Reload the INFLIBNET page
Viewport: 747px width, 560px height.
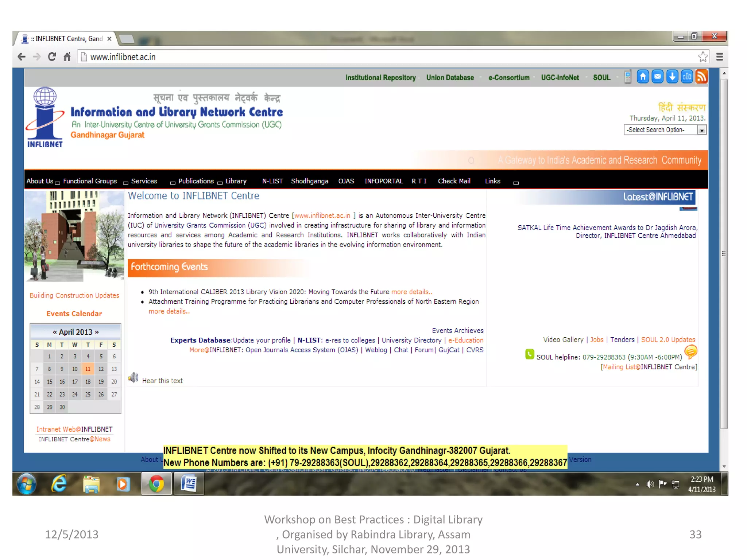[x=52, y=57]
